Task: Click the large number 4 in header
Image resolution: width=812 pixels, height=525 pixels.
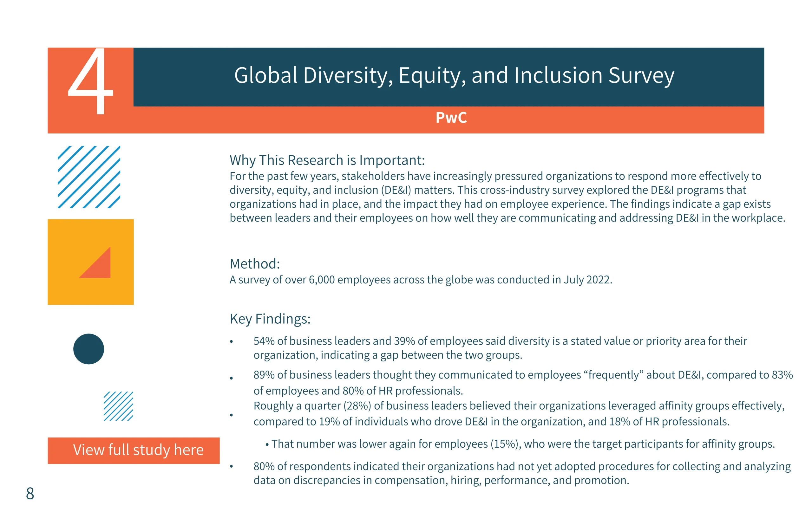Action: (90, 81)
